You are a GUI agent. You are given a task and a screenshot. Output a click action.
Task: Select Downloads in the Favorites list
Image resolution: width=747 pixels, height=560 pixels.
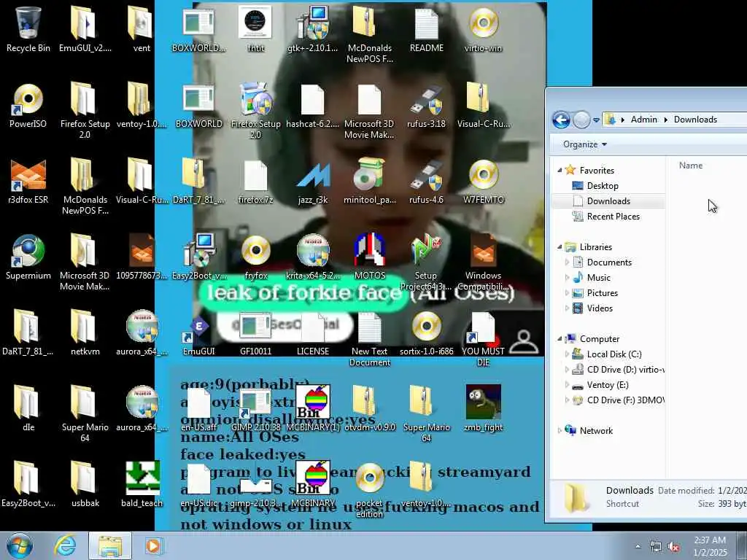[608, 201]
